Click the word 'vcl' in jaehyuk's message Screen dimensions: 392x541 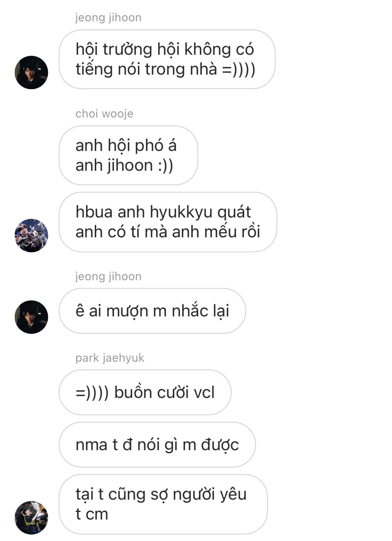click(x=204, y=393)
